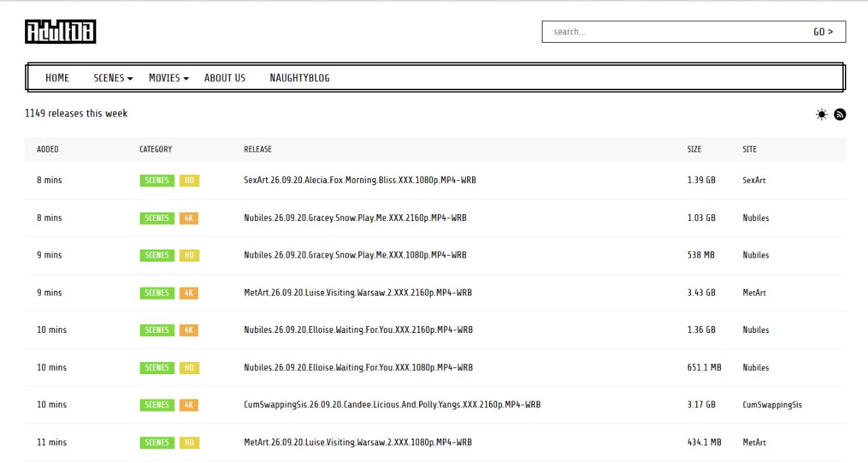Click 4K tag in CumSwappingSis row
Screen dimensions: 868x463
click(189, 405)
